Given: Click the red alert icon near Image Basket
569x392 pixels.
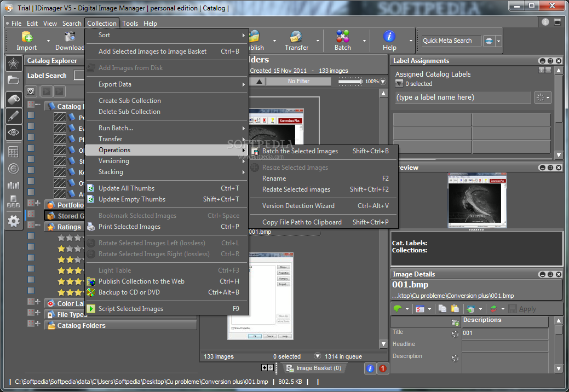Looking at the screenshot, I should 382,368.
